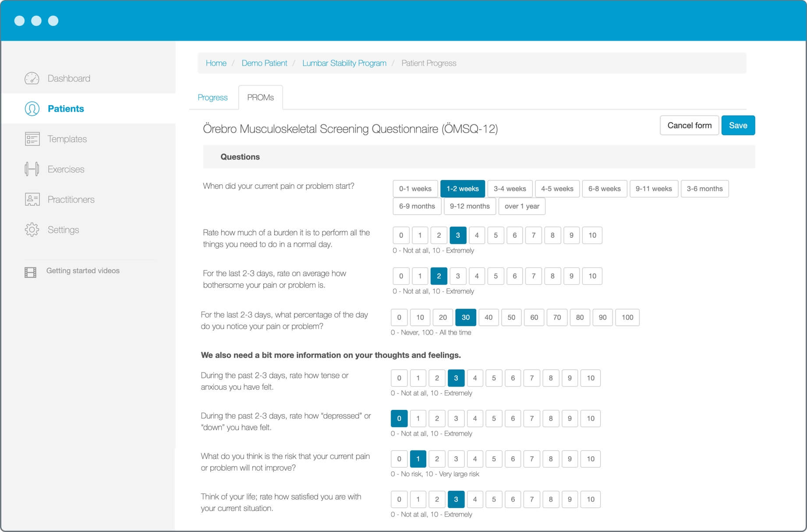Viewport: 807px width, 532px height.
Task: Switch to the Progress tab
Action: tap(212, 97)
